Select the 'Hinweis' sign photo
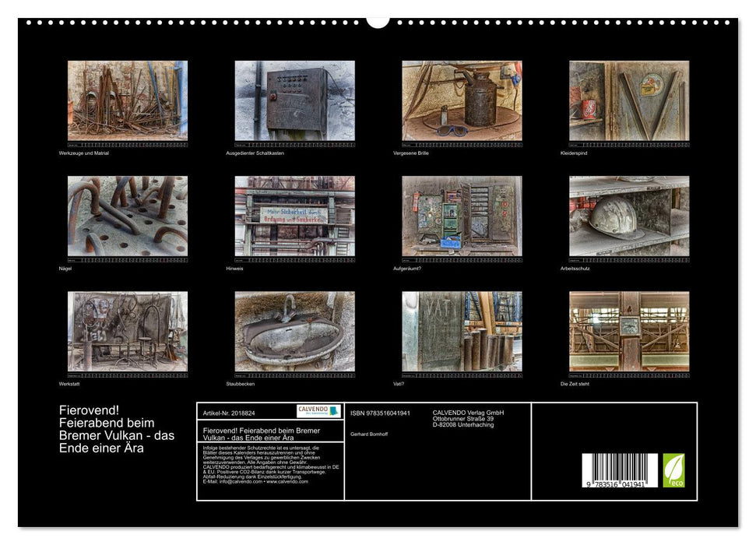Viewport: 756px width, 545px height. (294, 216)
